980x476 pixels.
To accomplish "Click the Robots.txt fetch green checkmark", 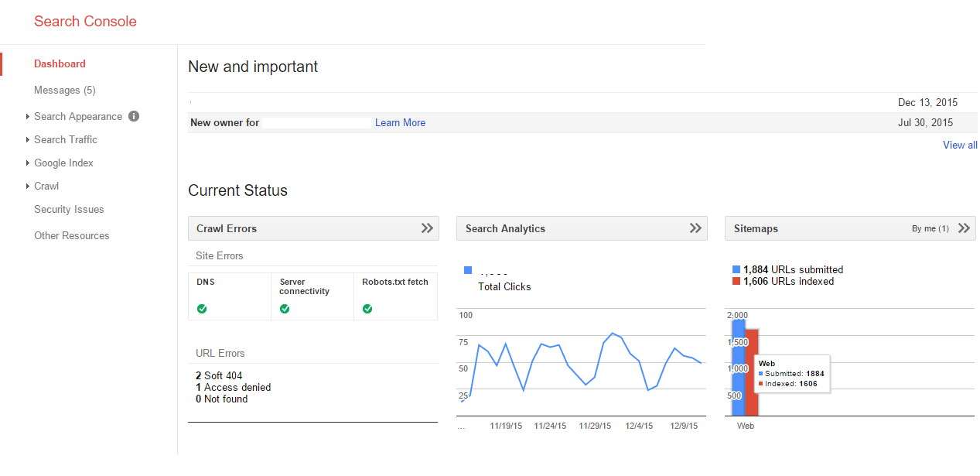I will tap(367, 309).
